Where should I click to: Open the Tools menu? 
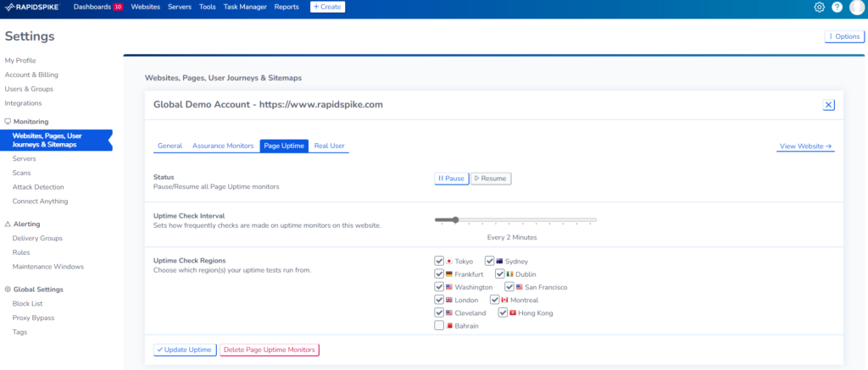click(x=208, y=7)
